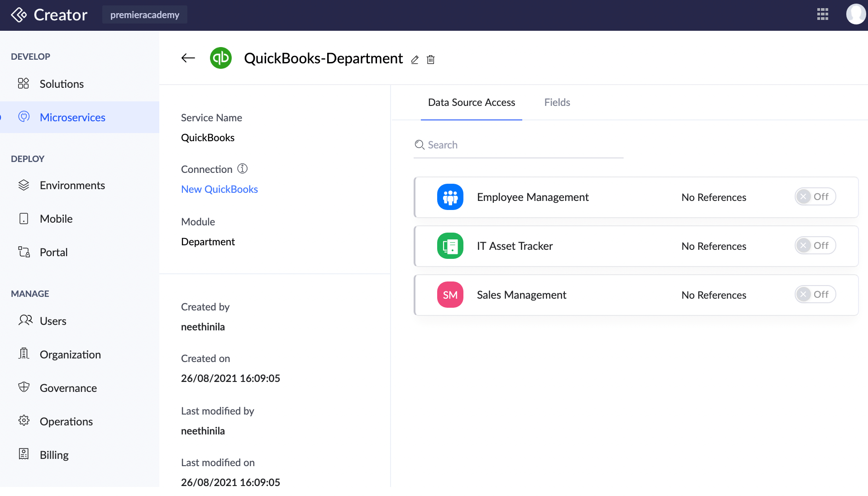Select the Employee Management app name
The width and height of the screenshot is (868, 496).
click(x=533, y=197)
